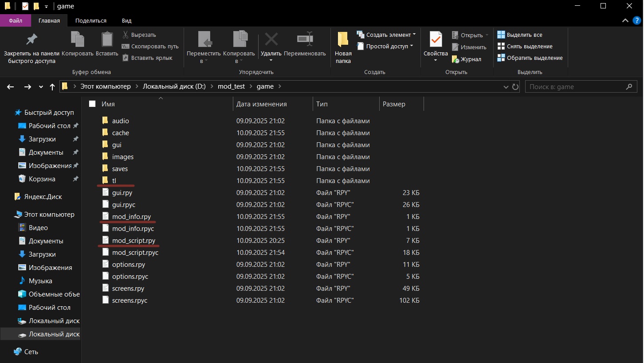Open Сеть in the sidebar
Viewport: 644px width, 363px height.
[x=31, y=352]
